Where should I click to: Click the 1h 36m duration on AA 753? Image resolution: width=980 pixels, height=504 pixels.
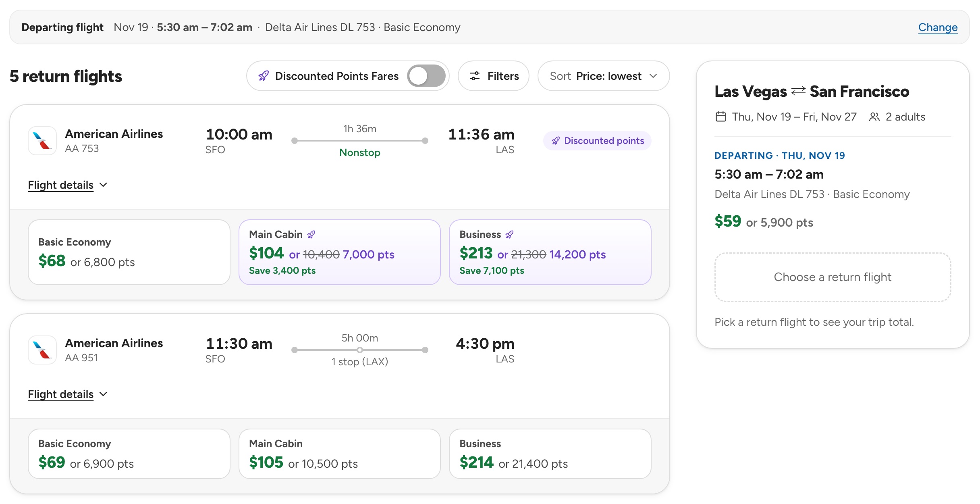360,129
